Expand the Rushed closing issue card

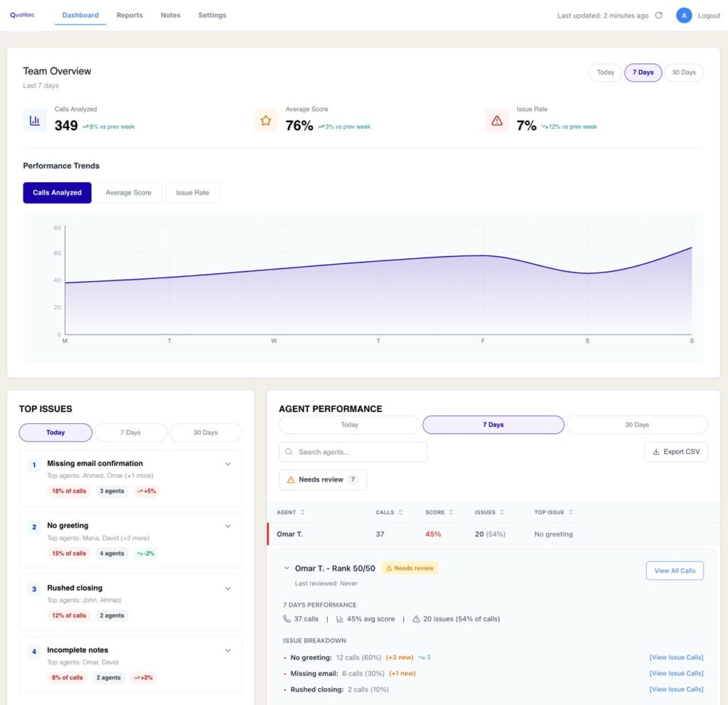(x=227, y=589)
